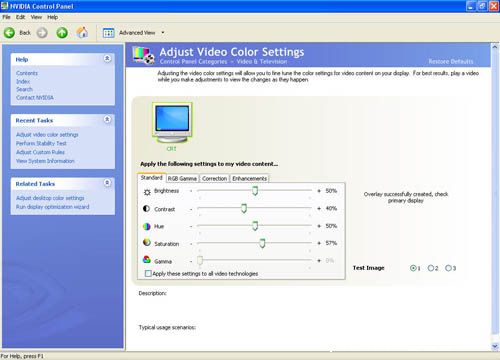Collapse the Related Tasks panel chevron
The height and width of the screenshot is (360, 500).
pyautogui.click(x=107, y=183)
